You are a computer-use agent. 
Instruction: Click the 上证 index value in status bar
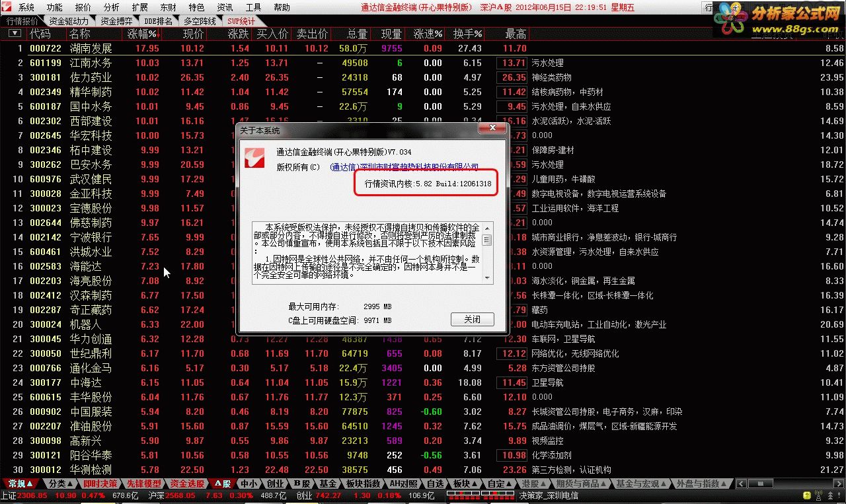click(x=32, y=495)
